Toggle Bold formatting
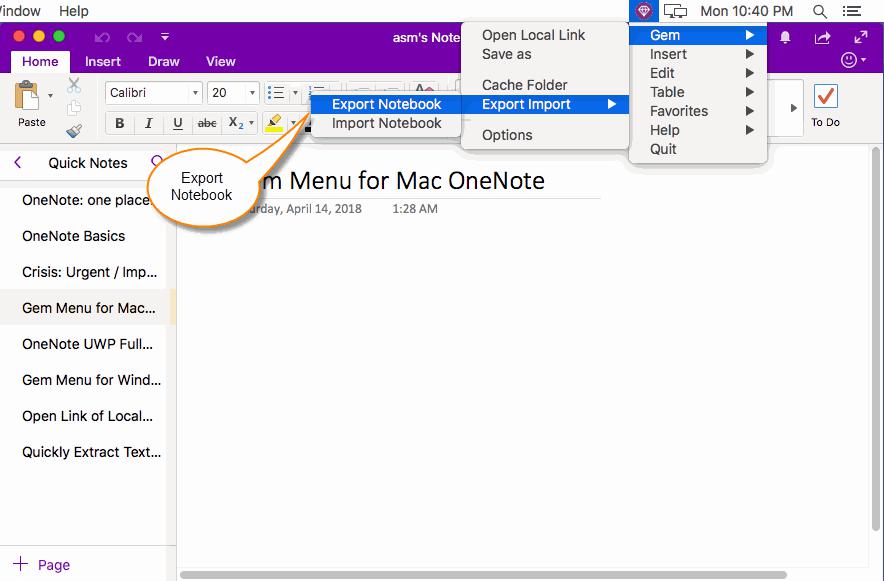Image resolution: width=884 pixels, height=581 pixels. coord(120,123)
